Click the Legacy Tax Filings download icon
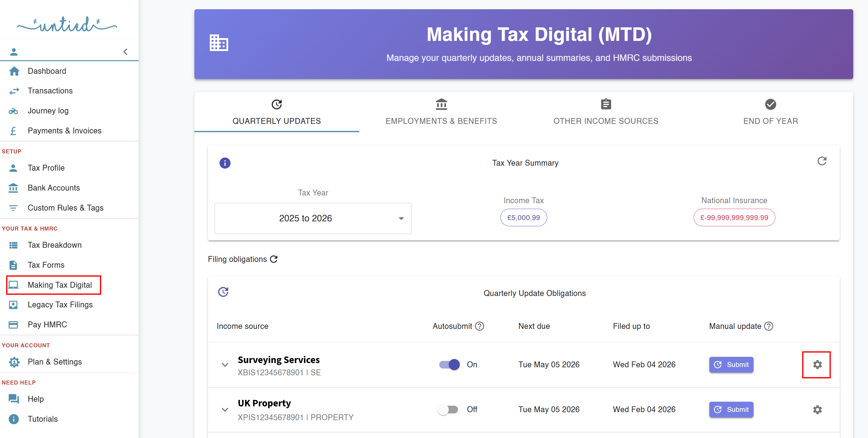868x438 pixels. point(14,305)
